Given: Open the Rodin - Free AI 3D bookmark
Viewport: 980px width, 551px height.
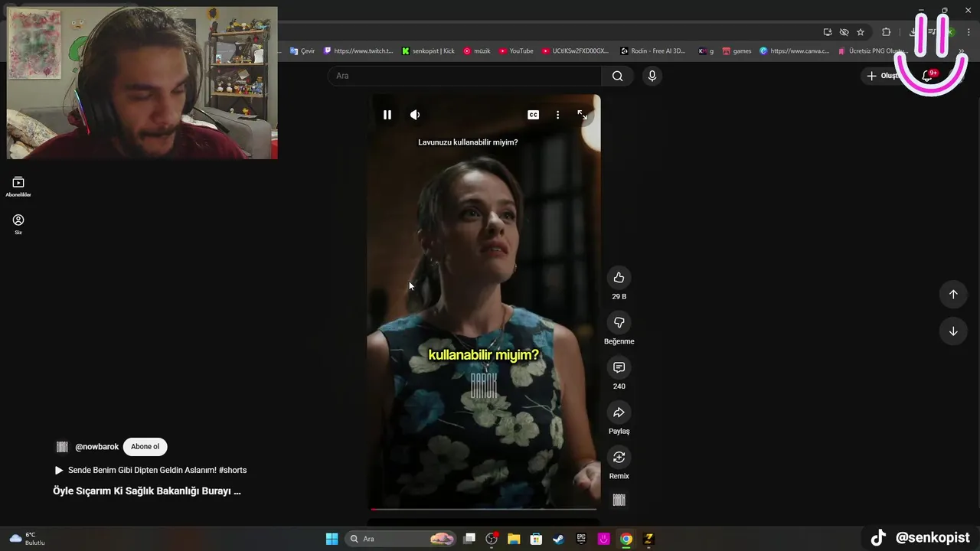Looking at the screenshot, I should click(x=653, y=51).
